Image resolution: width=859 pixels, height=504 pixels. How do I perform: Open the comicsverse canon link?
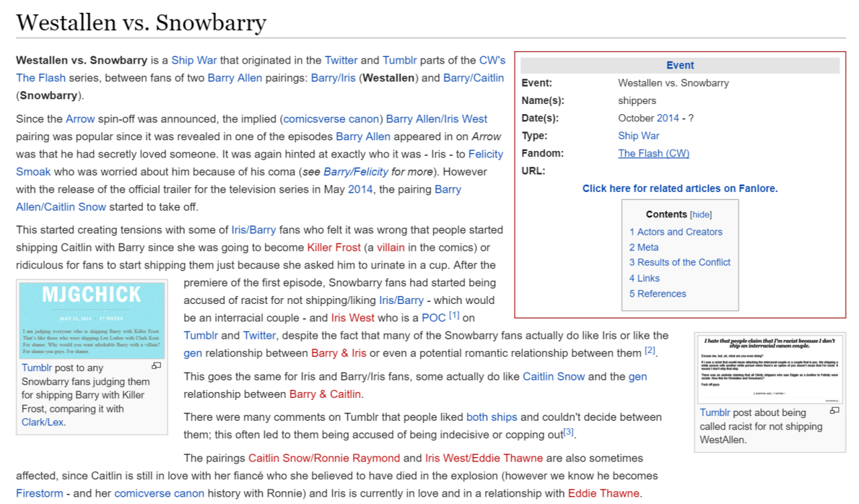pos(332,119)
